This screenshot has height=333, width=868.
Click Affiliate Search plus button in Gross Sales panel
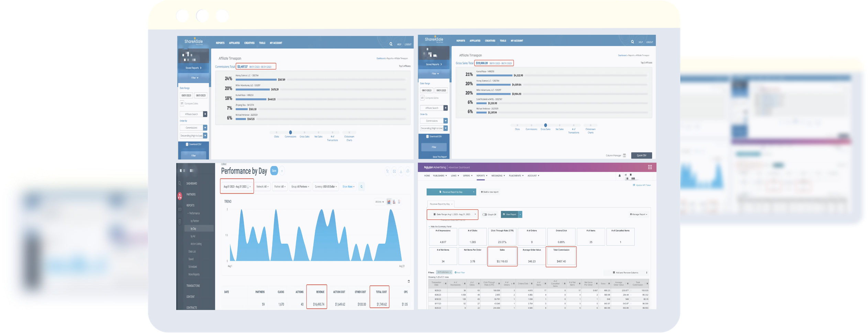(446, 108)
